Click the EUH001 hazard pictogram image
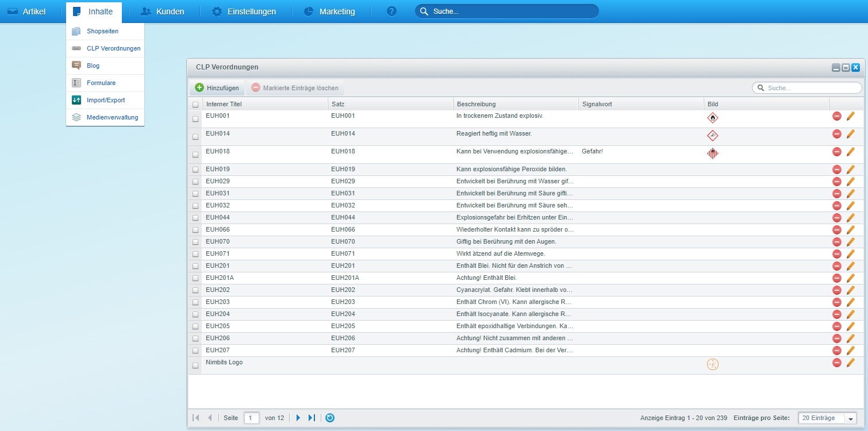 pos(713,118)
